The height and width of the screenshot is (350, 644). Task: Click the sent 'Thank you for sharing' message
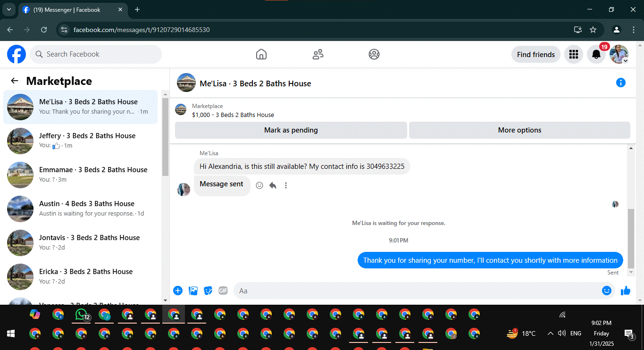click(490, 260)
